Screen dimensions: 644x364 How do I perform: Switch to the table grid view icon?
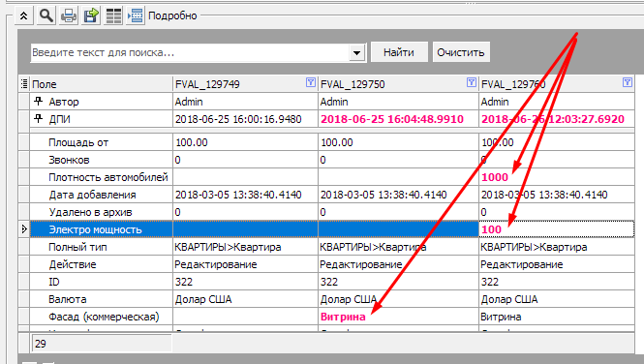(113, 16)
